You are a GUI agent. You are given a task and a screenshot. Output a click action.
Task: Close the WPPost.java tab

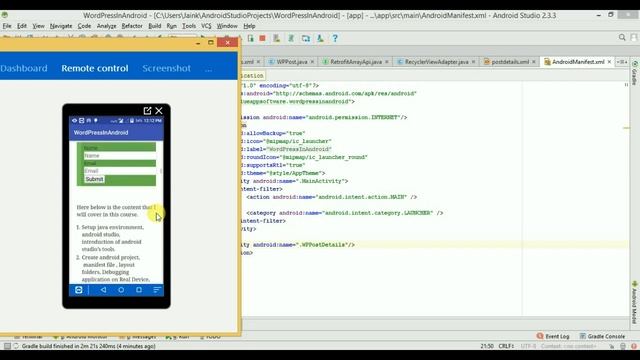pyautogui.click(x=312, y=62)
